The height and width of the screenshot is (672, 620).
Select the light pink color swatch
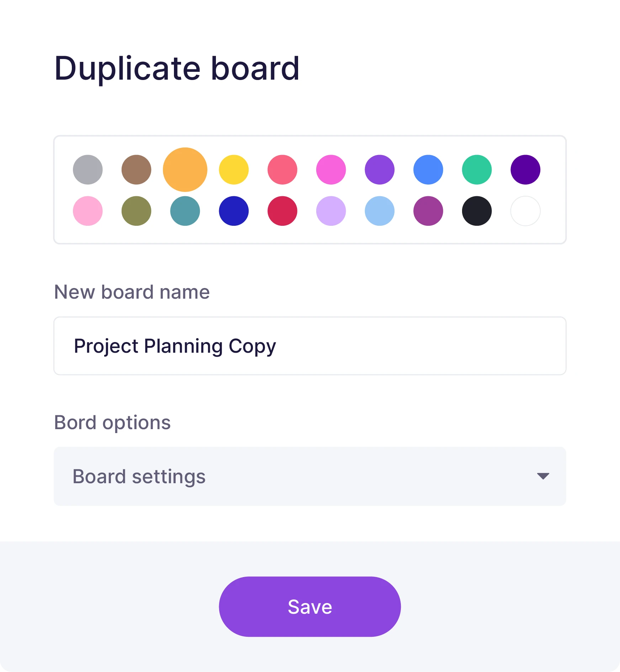point(88,211)
